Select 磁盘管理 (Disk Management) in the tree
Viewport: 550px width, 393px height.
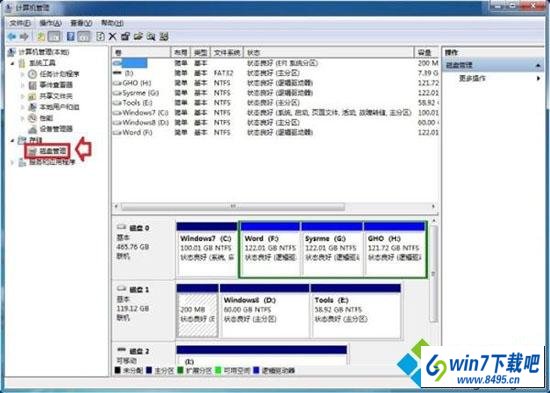[52, 151]
